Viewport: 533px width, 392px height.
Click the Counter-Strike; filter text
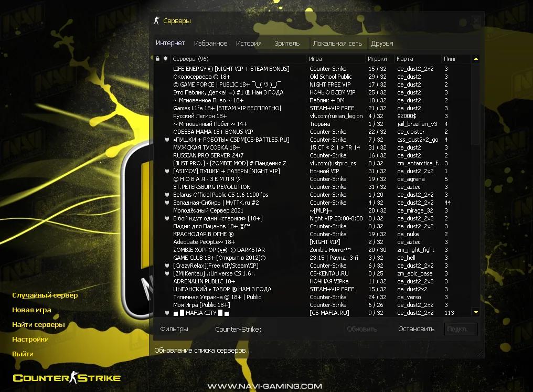click(238, 329)
